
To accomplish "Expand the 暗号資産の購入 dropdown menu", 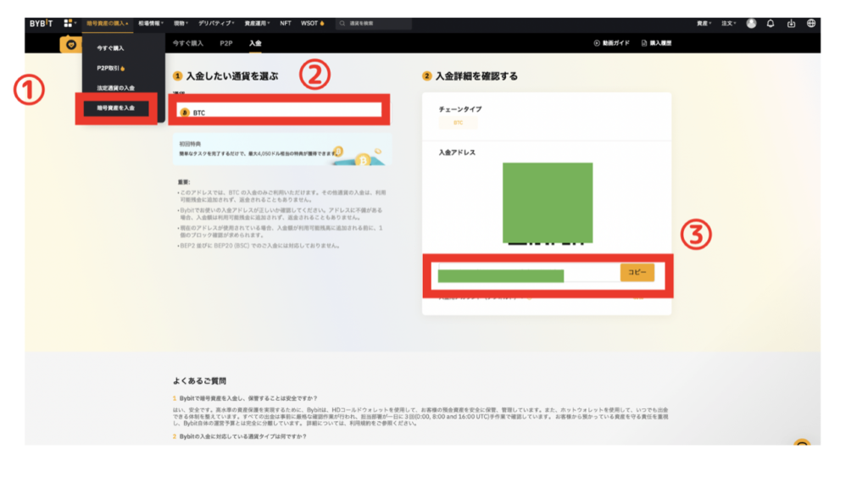I will 107,24.
